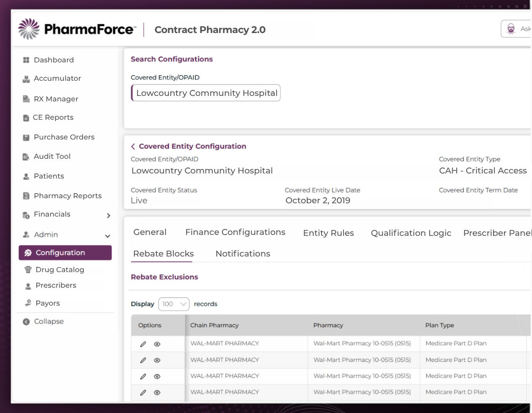Edit the first rebate exclusion row
The width and height of the screenshot is (532, 413).
click(x=143, y=344)
